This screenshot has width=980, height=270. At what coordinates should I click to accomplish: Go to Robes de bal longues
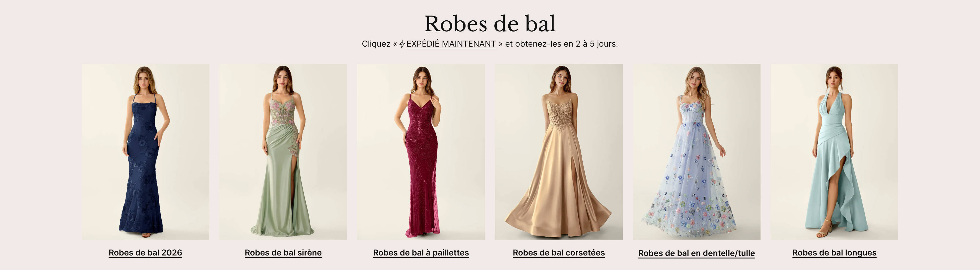[x=834, y=252]
